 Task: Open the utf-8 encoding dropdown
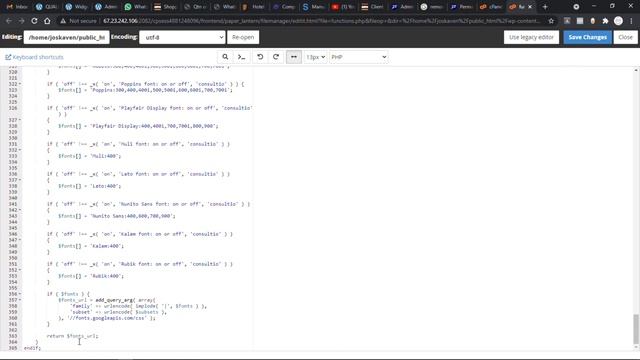click(x=182, y=37)
